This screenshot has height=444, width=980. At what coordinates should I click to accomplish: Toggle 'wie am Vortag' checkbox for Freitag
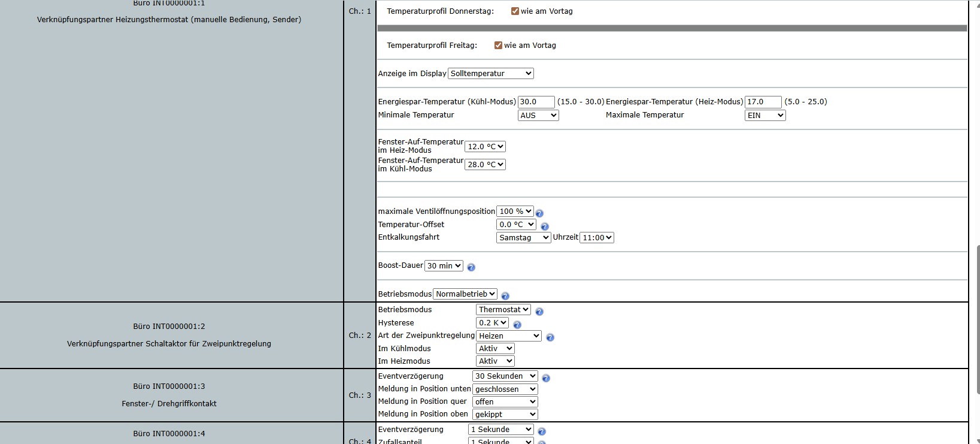[x=498, y=45]
